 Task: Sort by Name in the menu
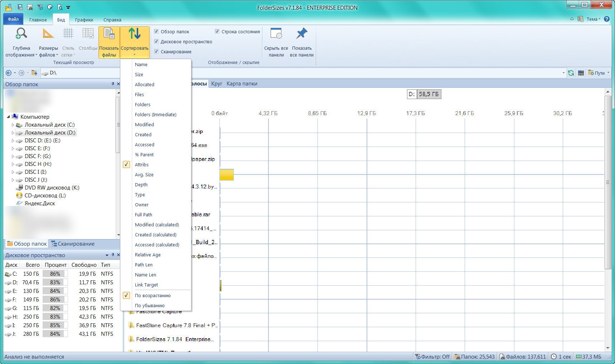tap(156, 64)
